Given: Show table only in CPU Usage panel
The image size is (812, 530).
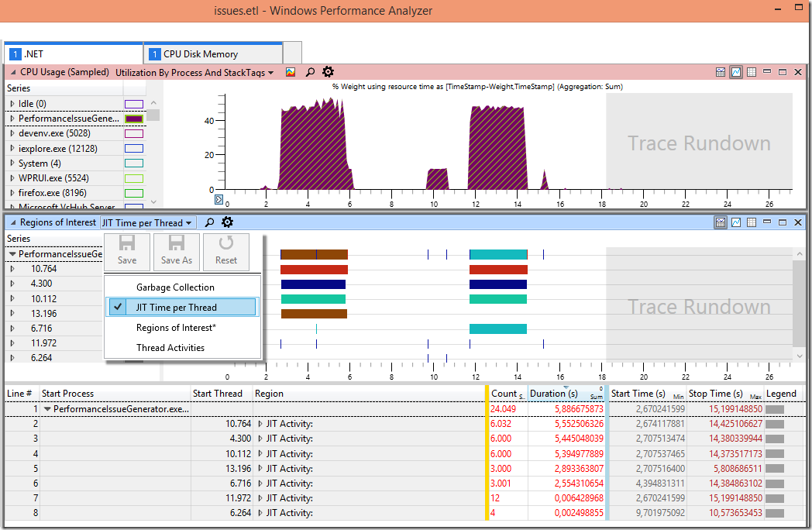Looking at the screenshot, I should coord(752,72).
